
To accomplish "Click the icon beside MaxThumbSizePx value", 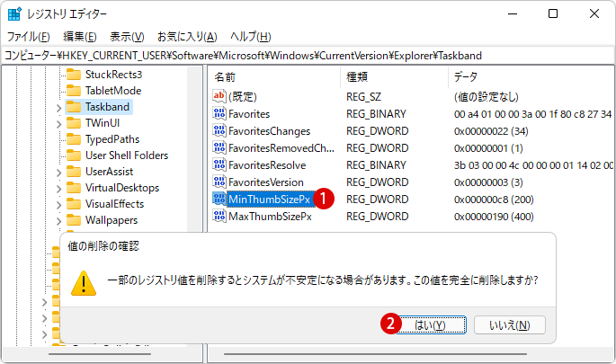I will 219,216.
